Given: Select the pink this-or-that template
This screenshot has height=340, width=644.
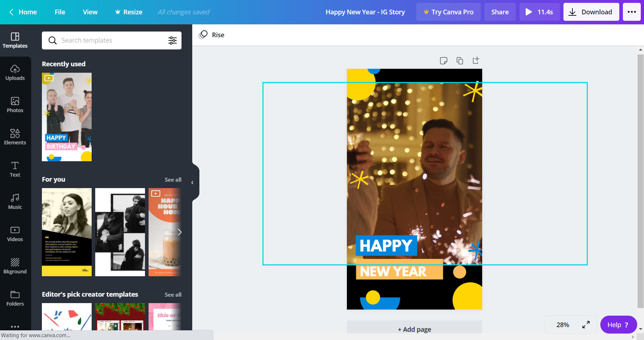Looking at the screenshot, I should 165,317.
